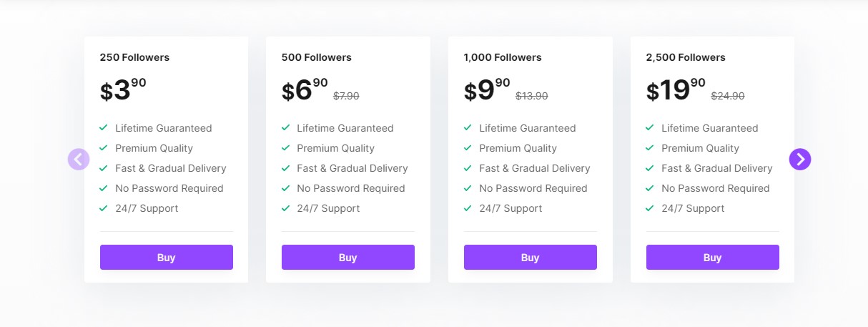Image resolution: width=868 pixels, height=327 pixels.
Task: Click the checkmark beside No Password Required in 2,500 Followers
Action: [x=650, y=188]
